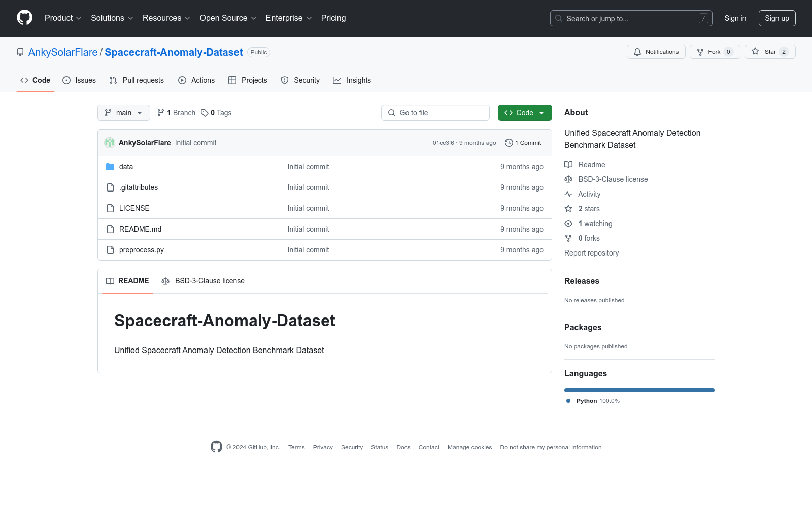This screenshot has height=508, width=812.
Task: Click the data folder icon
Action: click(110, 167)
